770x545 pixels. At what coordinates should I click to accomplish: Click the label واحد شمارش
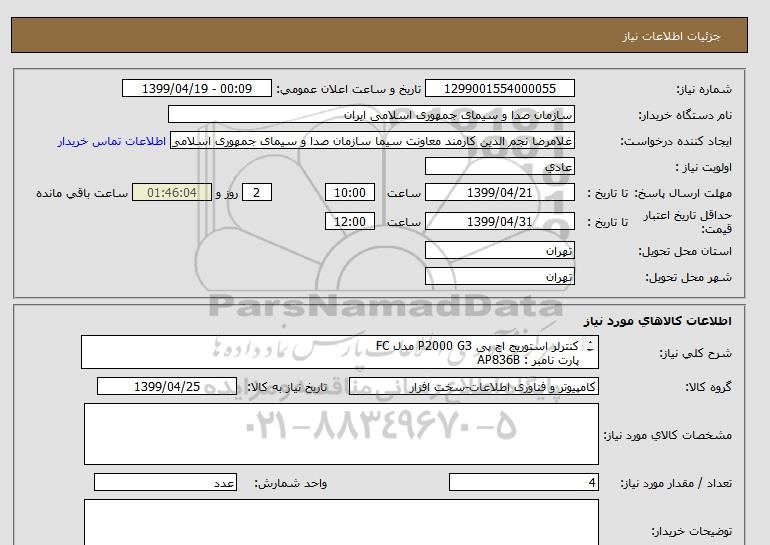(x=291, y=484)
